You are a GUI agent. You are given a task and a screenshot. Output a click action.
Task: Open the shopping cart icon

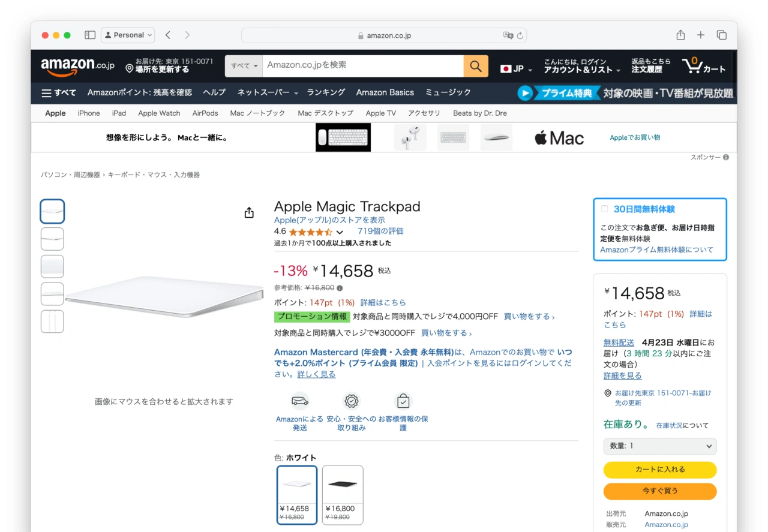tap(703, 65)
